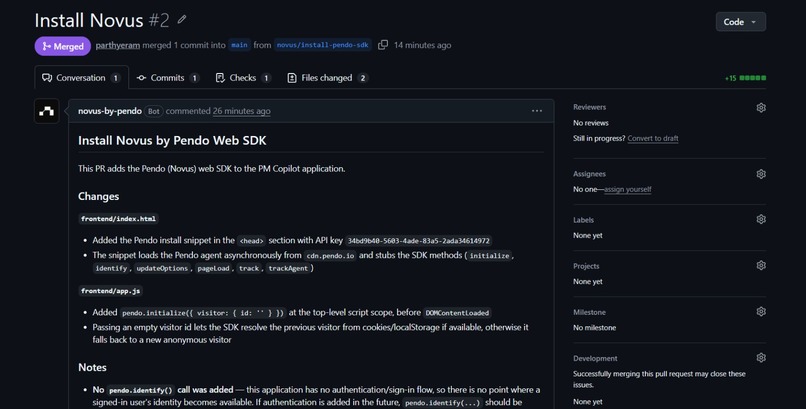Click the Convert to draft link
This screenshot has height=409, width=806.
click(653, 138)
